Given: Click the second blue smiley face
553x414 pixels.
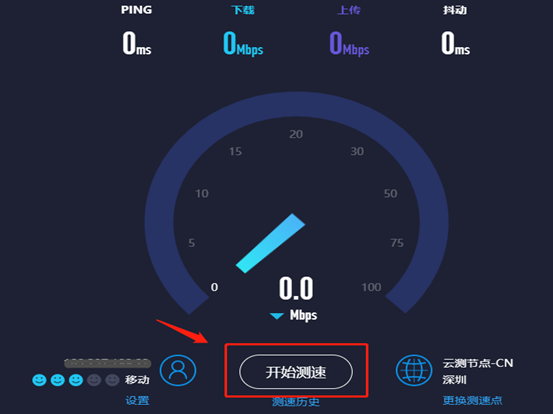Looking at the screenshot, I should click(x=57, y=380).
